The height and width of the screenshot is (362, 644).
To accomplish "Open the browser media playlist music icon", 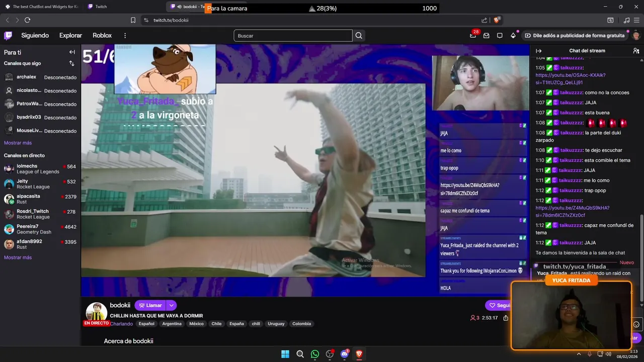I will 626,20.
